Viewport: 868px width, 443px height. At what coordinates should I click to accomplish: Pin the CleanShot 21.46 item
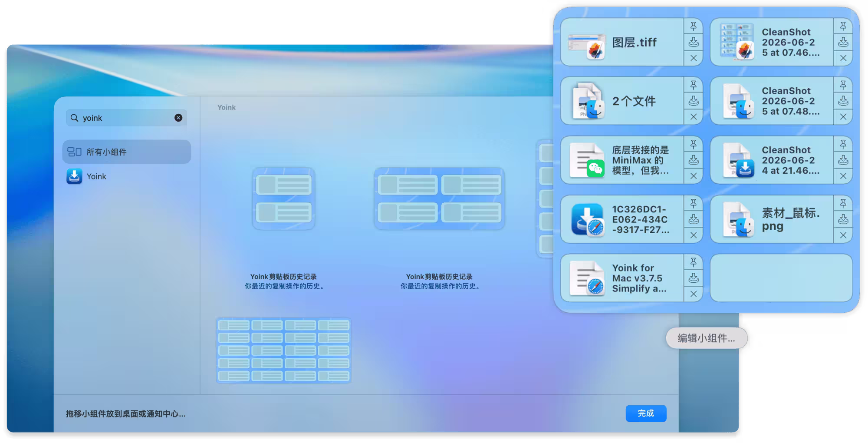pos(843,144)
